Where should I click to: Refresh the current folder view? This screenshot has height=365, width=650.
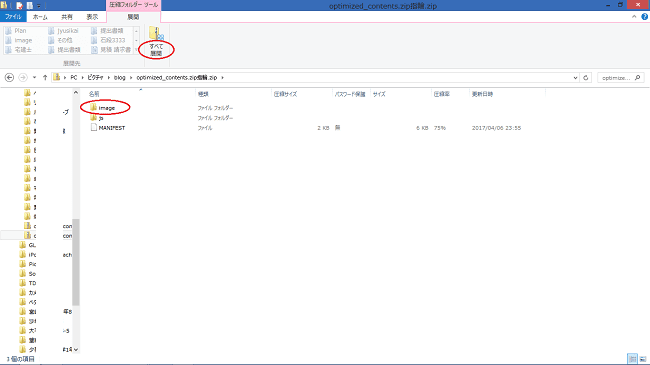585,78
